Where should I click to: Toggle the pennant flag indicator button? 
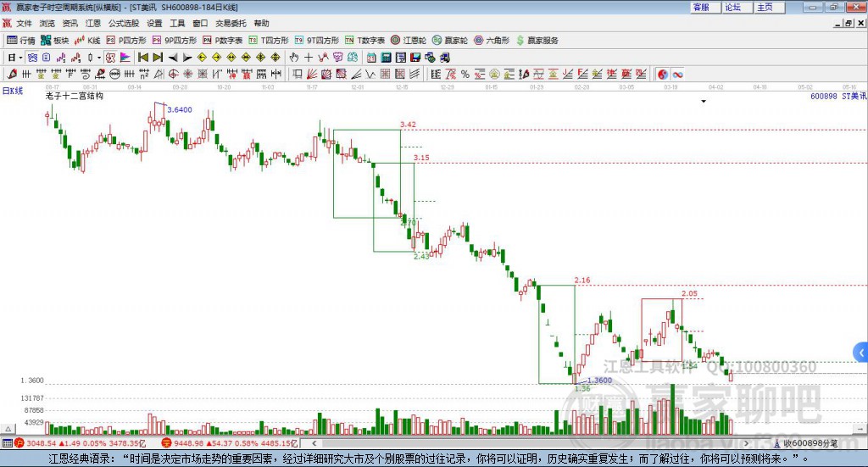click(125, 58)
